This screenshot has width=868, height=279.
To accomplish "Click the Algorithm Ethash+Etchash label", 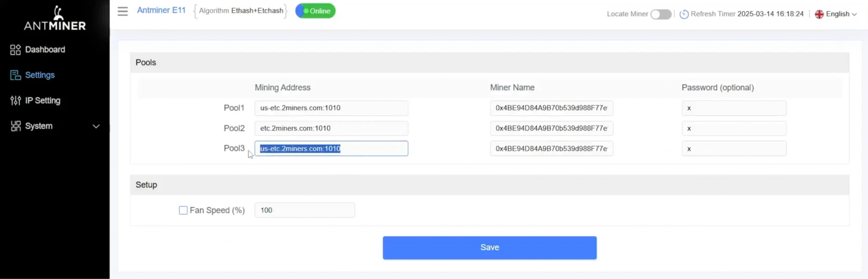I will click(241, 11).
